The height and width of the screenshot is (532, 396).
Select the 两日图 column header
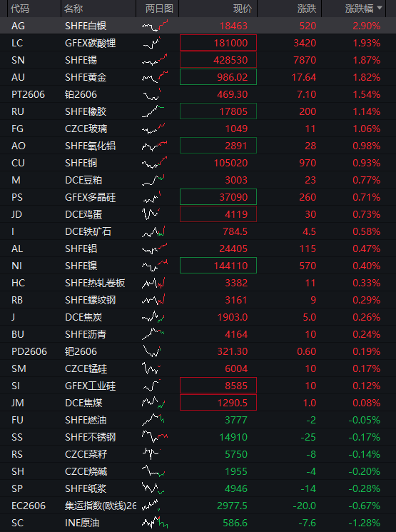pyautogui.click(x=159, y=9)
